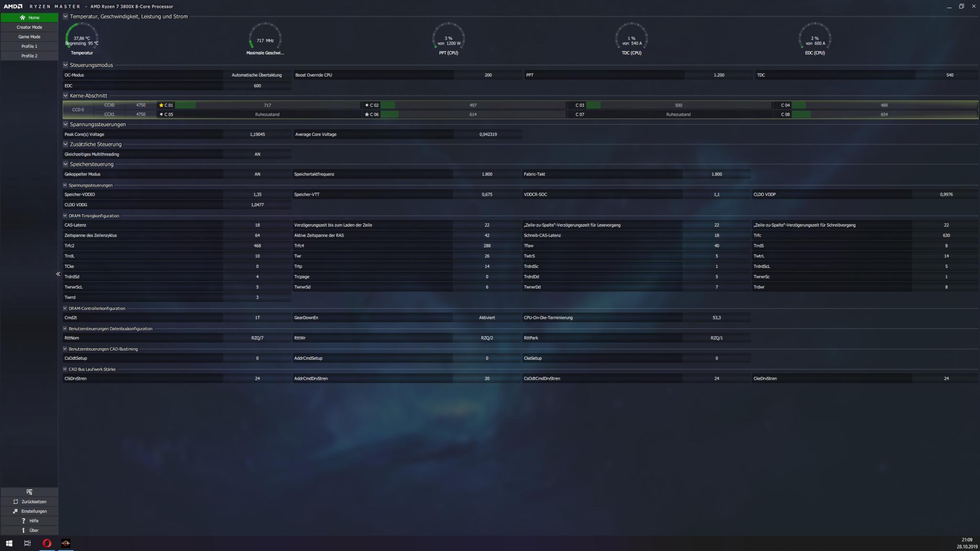Image resolution: width=980 pixels, height=551 pixels.
Task: Open the Über info page
Action: click(29, 530)
